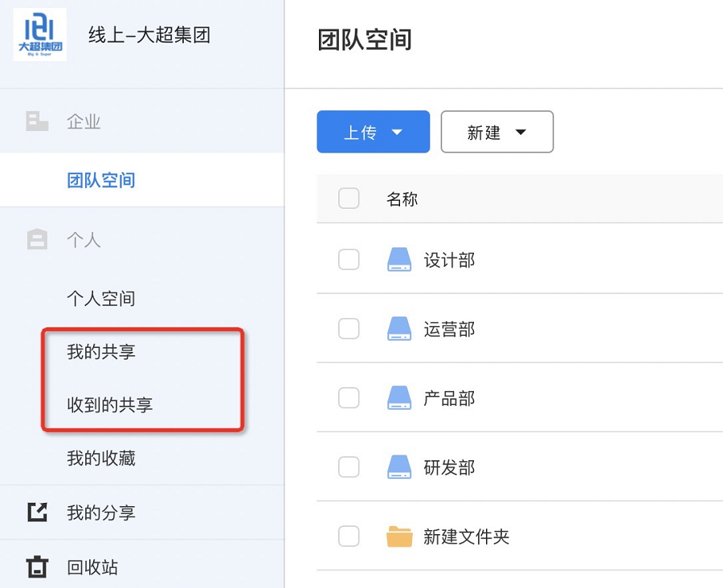Screen dimensions: 723x588
Task: Click the 设计部 drive icon
Action: tap(399, 259)
